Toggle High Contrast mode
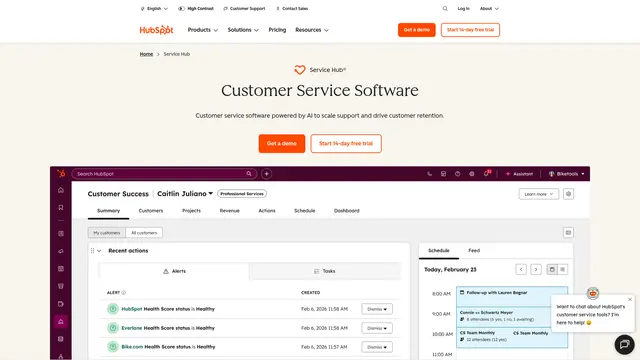The height and width of the screenshot is (360, 640). pyautogui.click(x=196, y=9)
